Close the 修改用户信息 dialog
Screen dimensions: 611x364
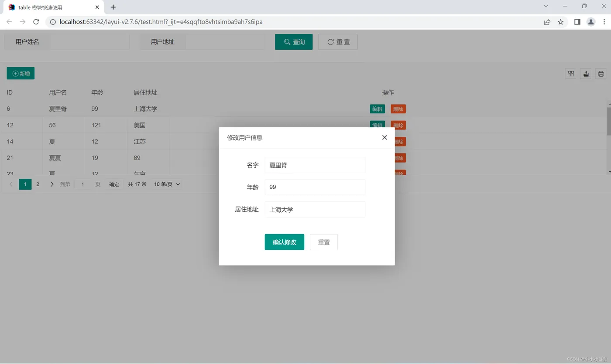(x=384, y=137)
